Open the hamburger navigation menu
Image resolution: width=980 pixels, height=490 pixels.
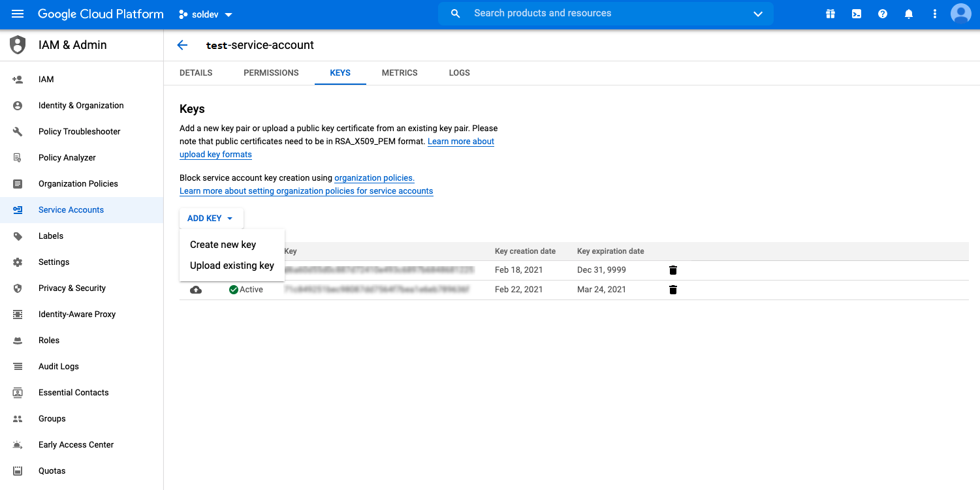pos(18,14)
